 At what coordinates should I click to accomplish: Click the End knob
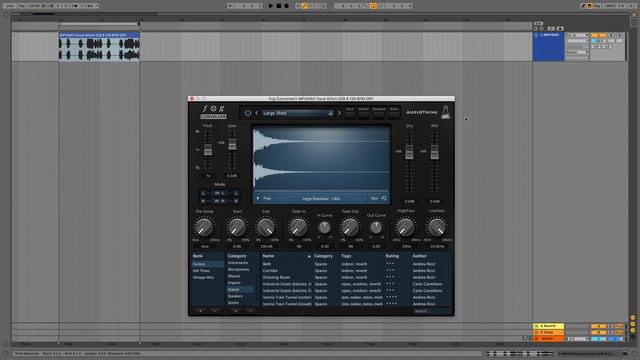coord(266,227)
